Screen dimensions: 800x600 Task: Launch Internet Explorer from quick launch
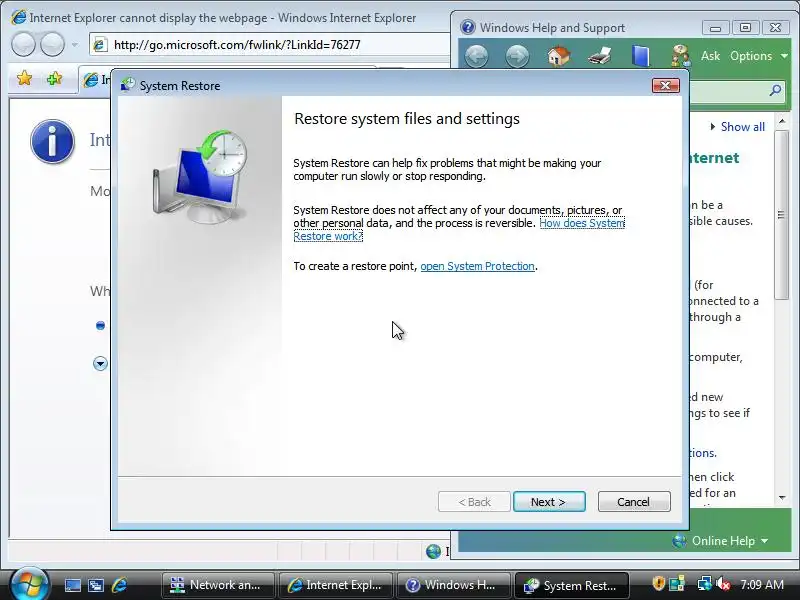(x=119, y=585)
